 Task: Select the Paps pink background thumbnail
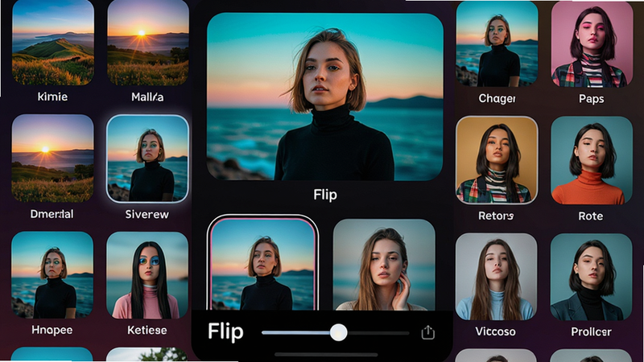[592, 44]
